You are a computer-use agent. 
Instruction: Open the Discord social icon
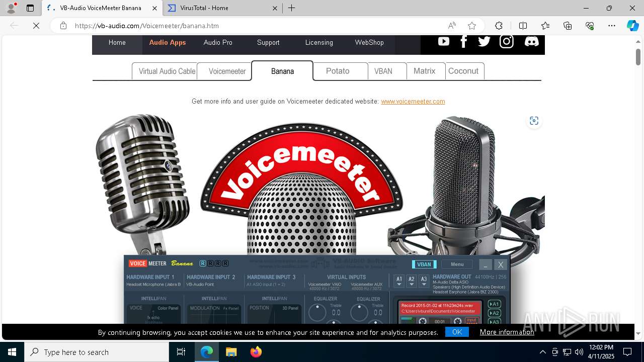tap(531, 42)
